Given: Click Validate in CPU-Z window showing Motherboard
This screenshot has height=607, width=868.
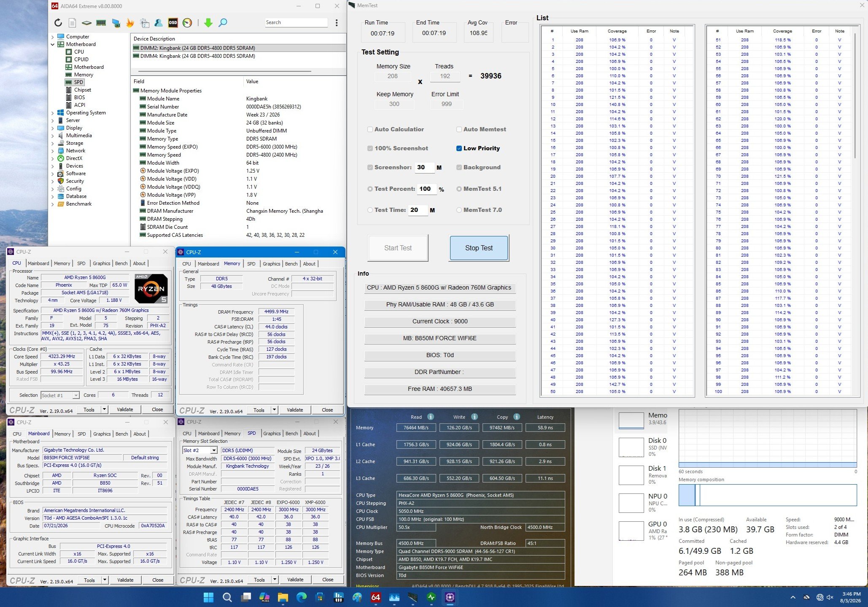Looking at the screenshot, I should (125, 580).
